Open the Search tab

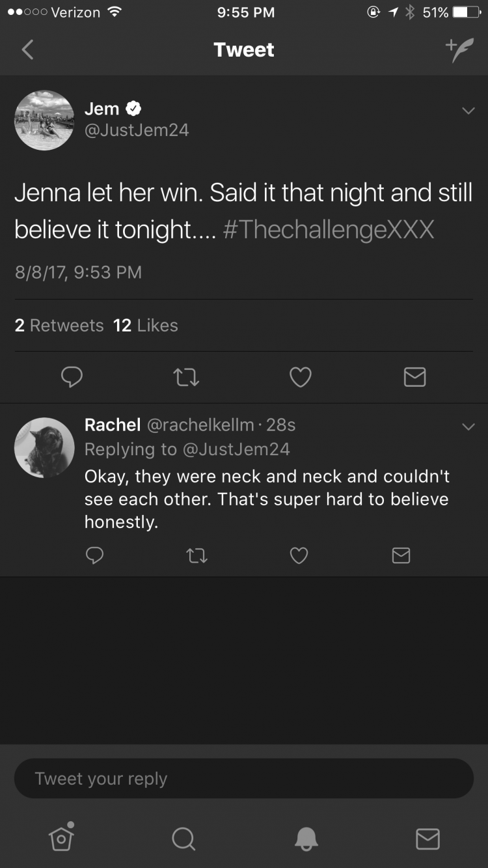click(183, 839)
